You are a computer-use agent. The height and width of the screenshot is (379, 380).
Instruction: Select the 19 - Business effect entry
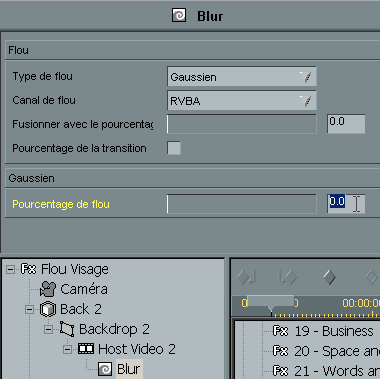[323, 331]
